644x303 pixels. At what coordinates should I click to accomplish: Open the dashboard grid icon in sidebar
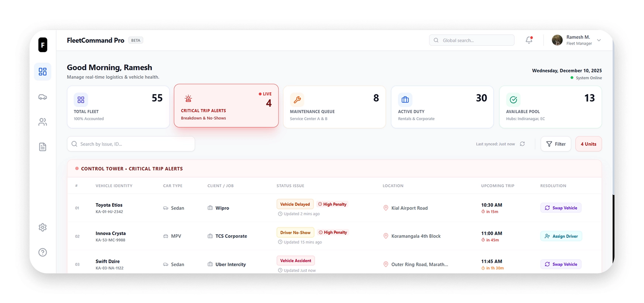click(x=42, y=71)
